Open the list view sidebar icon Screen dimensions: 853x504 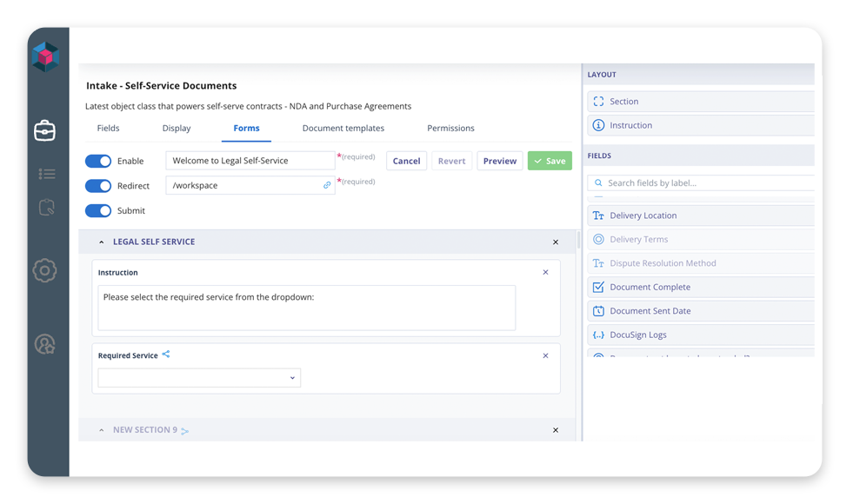tap(47, 175)
